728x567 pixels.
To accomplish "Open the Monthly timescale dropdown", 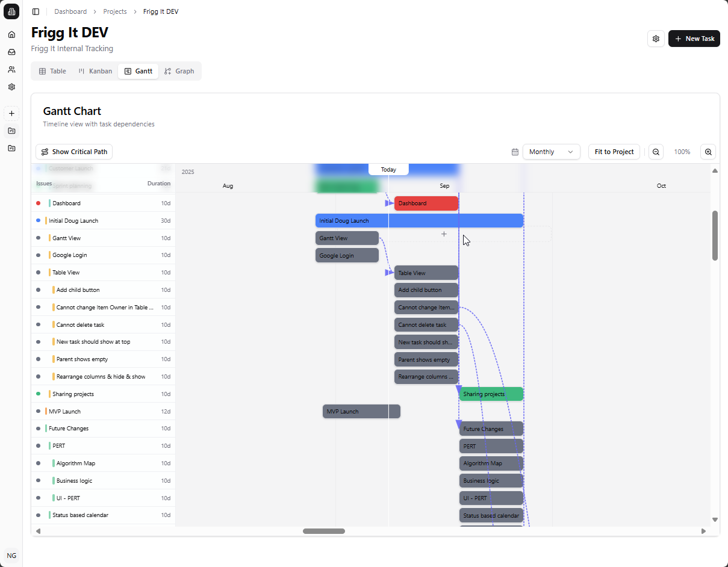I will [x=552, y=152].
